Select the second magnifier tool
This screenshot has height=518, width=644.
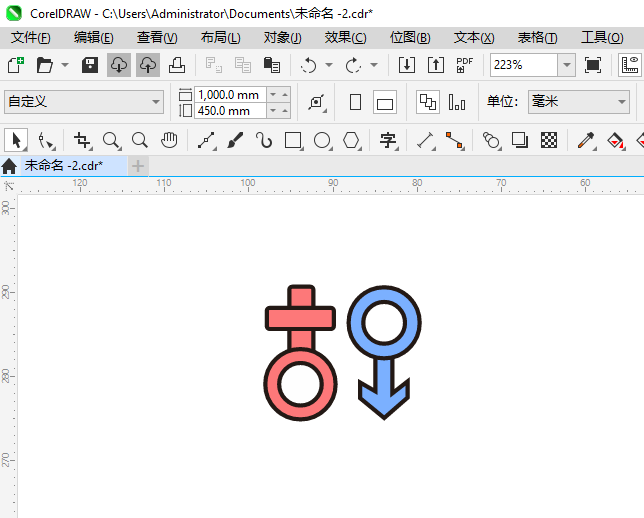click(x=140, y=140)
